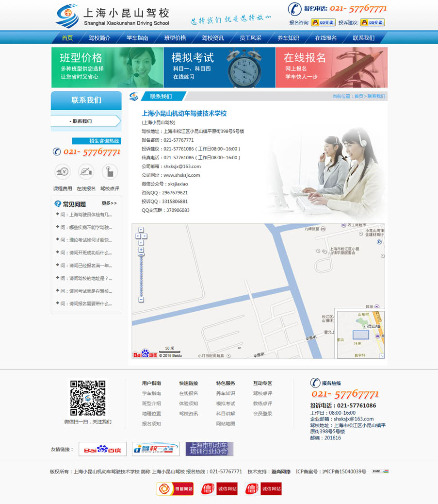The image size is (438, 504).
Task: Open 网站地图 link in the footer
Action: coord(225,424)
